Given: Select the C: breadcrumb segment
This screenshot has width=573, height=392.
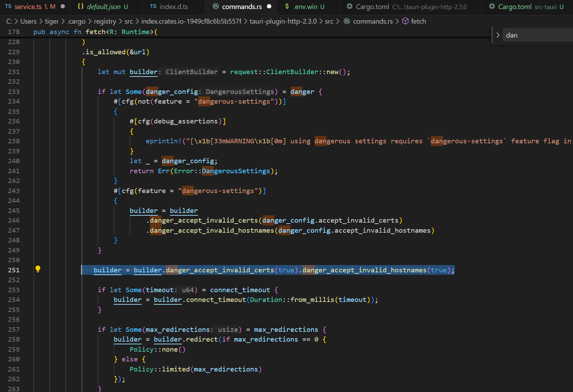Looking at the screenshot, I should [x=9, y=21].
